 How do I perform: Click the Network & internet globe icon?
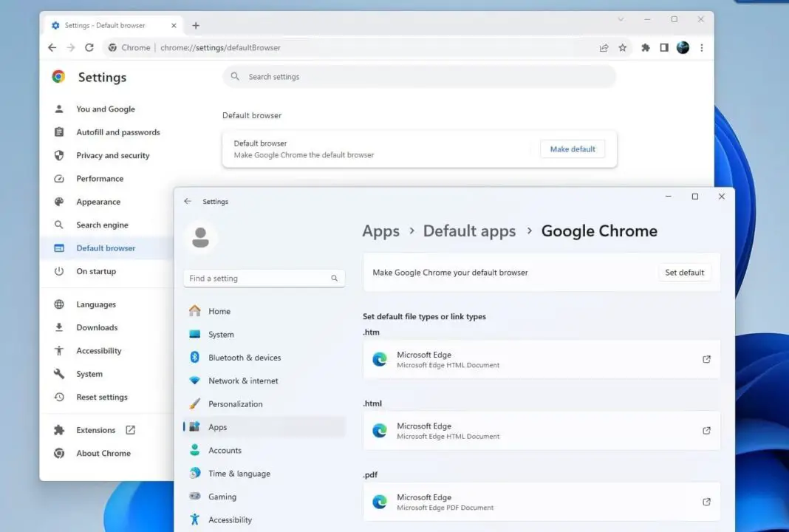[x=194, y=381]
